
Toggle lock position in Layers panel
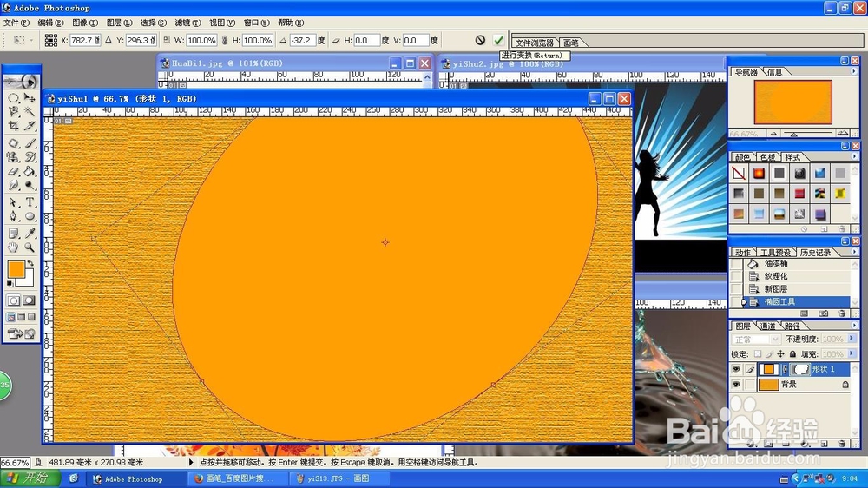(x=780, y=354)
